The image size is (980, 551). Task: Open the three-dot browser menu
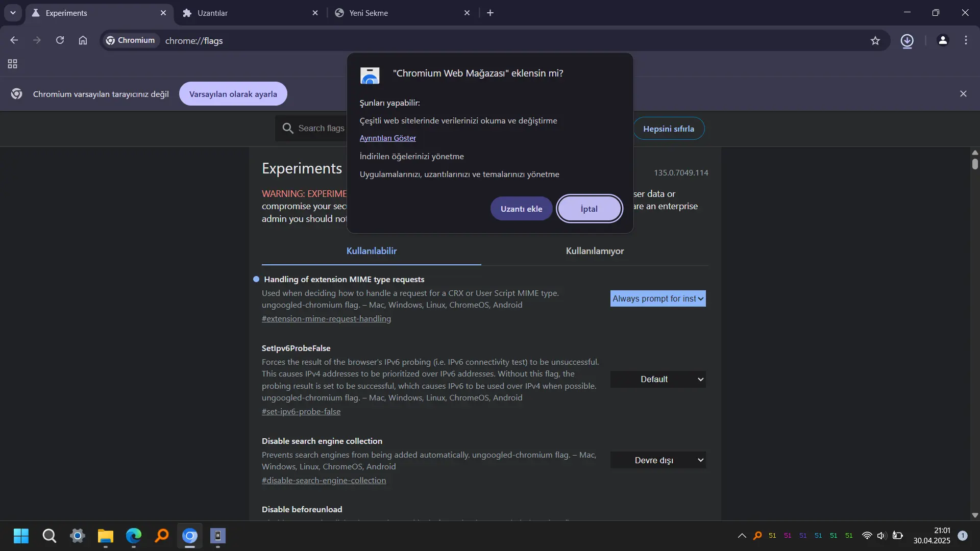pos(966,40)
